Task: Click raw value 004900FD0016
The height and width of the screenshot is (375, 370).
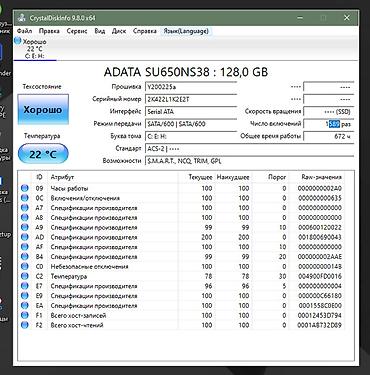Action: (320, 276)
